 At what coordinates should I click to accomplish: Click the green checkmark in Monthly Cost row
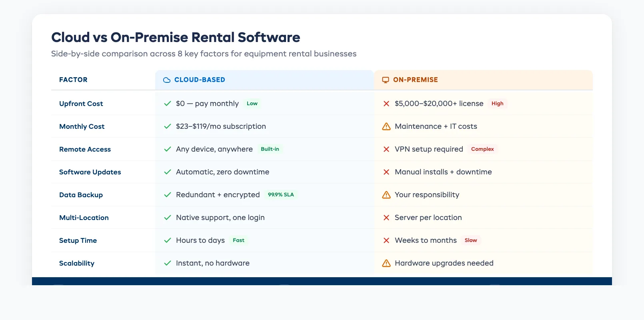168,126
